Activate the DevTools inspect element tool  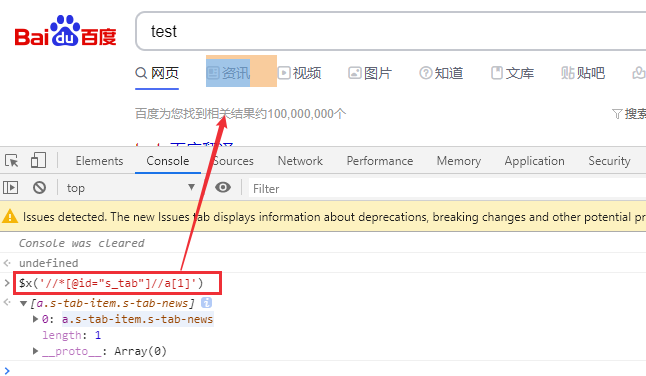[12, 161]
